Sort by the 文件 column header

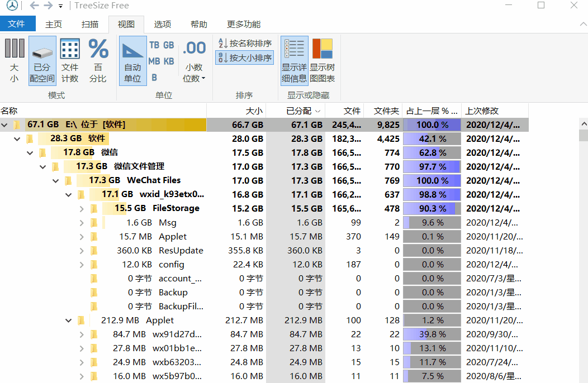(345, 111)
